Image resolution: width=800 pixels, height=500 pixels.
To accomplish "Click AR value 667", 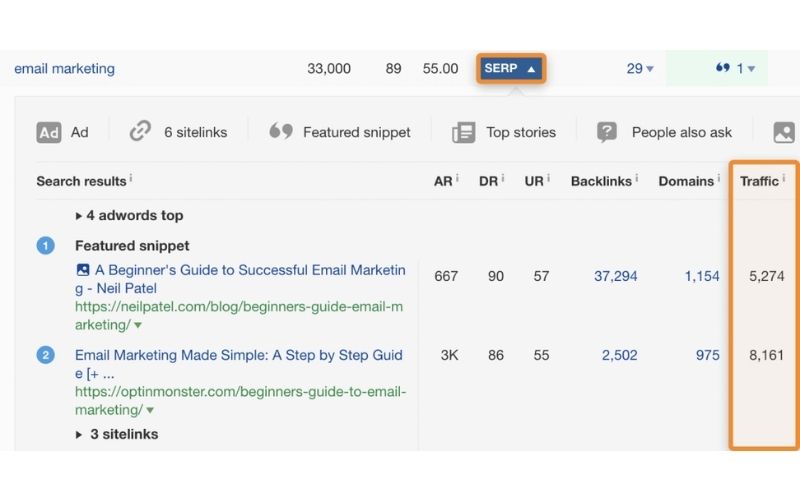I will tap(446, 276).
